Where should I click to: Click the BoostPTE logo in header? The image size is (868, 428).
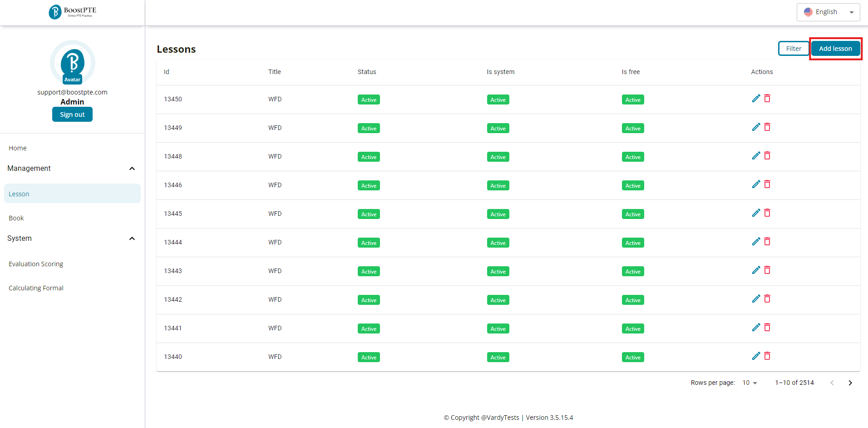[x=73, y=12]
